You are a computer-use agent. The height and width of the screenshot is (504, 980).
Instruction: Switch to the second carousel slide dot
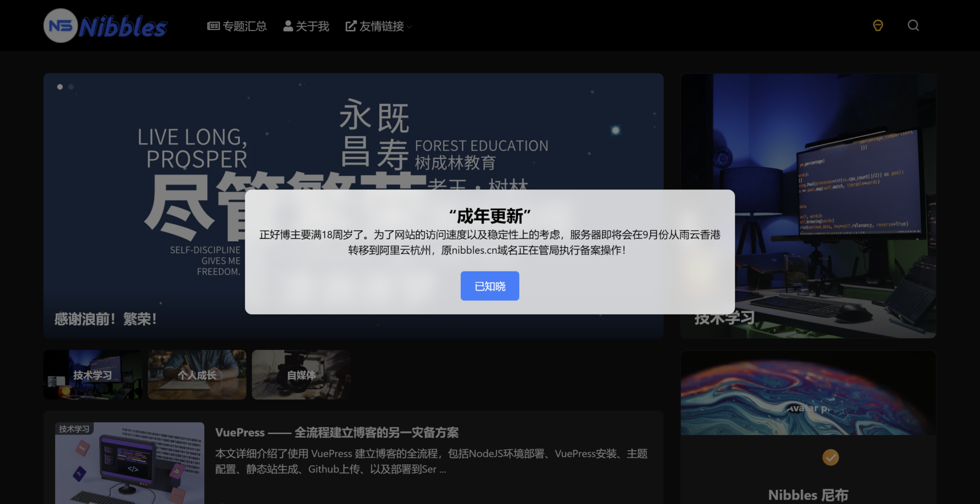pos(71,87)
